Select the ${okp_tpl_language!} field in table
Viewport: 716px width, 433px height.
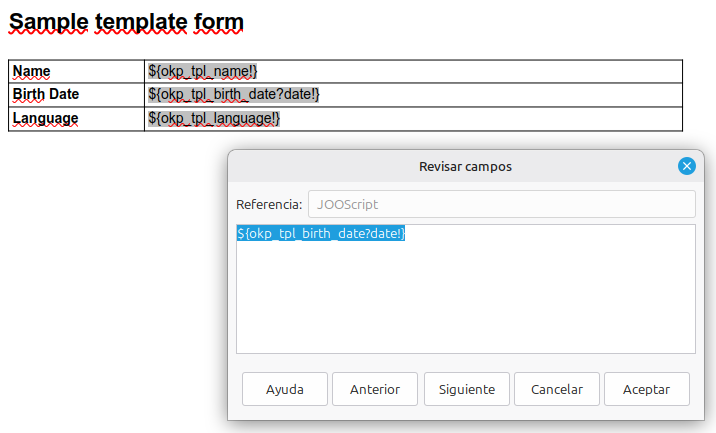[x=214, y=118]
